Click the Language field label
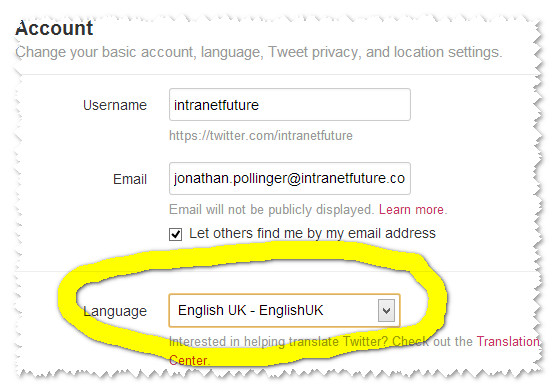This screenshot has width=555, height=390. (115, 311)
